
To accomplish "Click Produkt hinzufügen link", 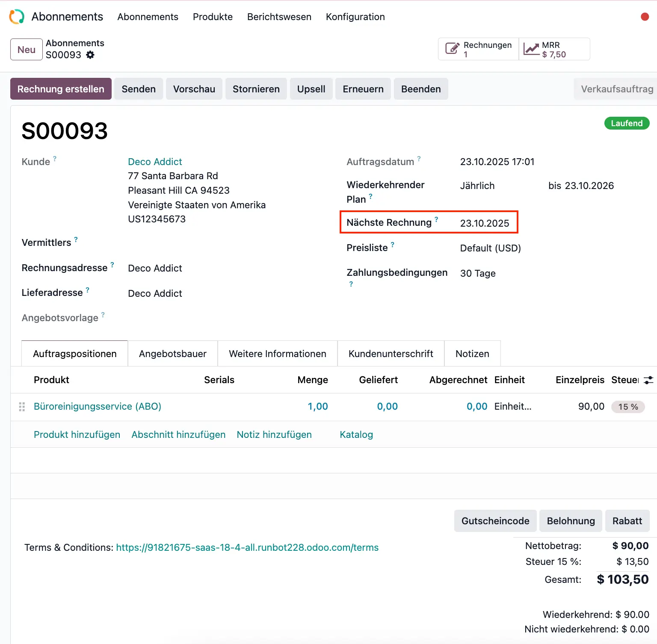I will pyautogui.click(x=77, y=434).
